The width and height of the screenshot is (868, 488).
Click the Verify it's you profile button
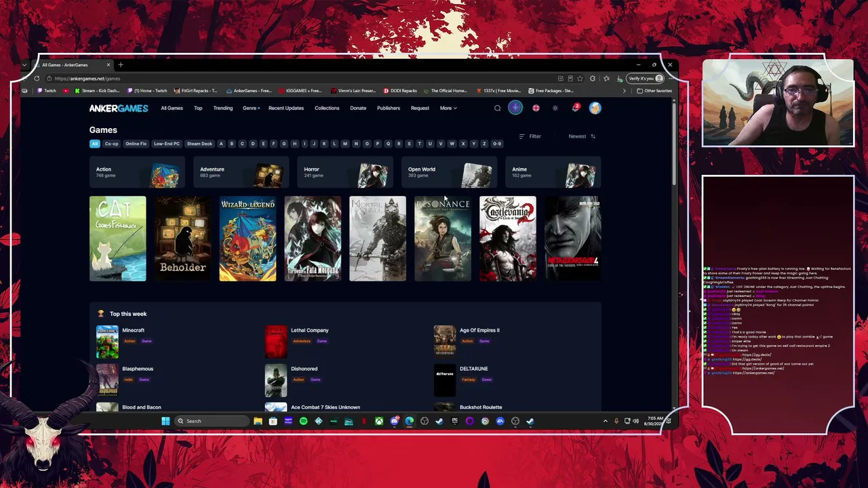pyautogui.click(x=646, y=79)
